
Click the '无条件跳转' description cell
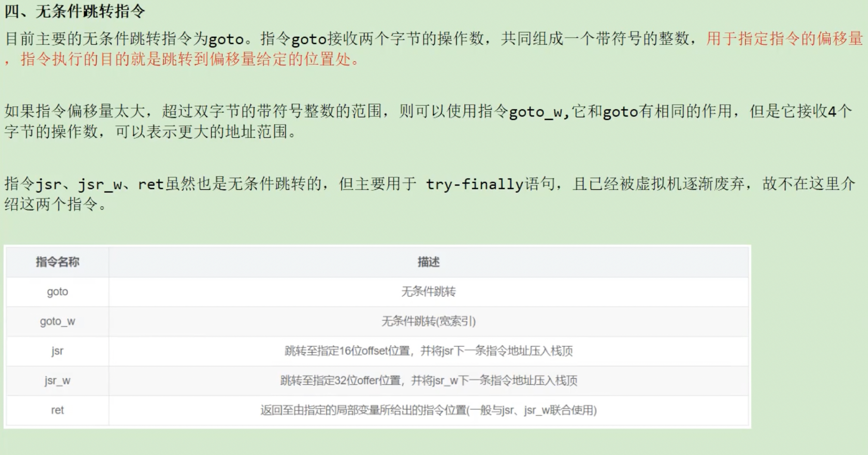pyautogui.click(x=429, y=292)
